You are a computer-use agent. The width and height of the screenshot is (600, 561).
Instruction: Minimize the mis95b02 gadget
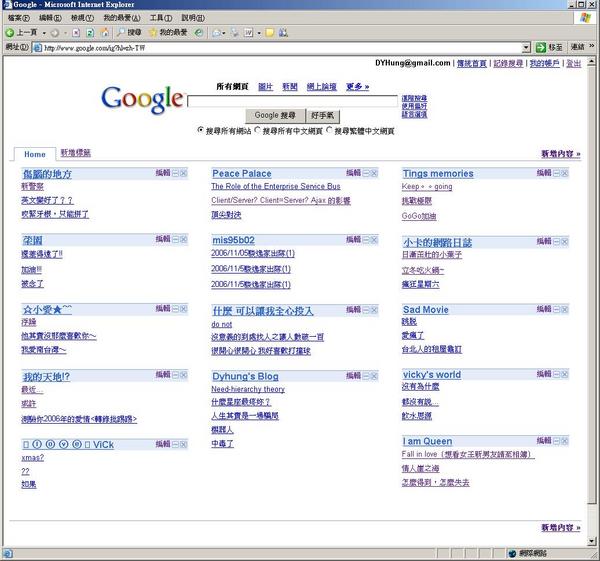pyautogui.click(x=366, y=240)
